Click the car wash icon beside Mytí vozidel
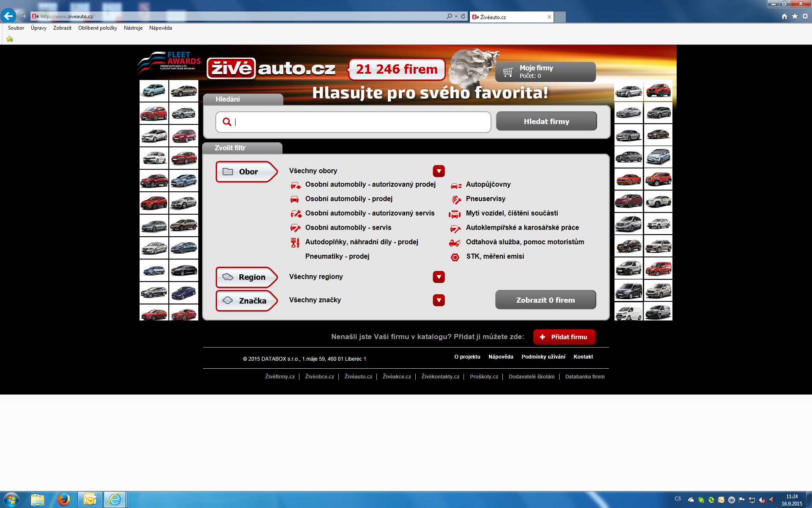Screen dimensions: 812x508 pyautogui.click(x=455, y=214)
